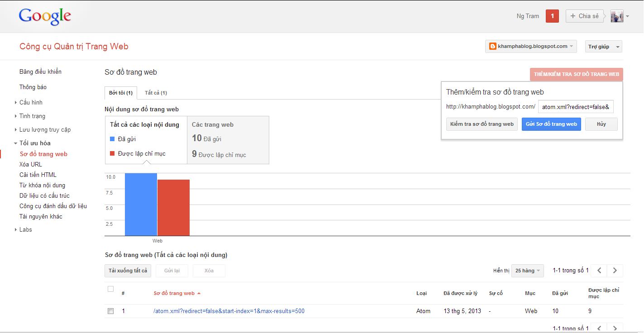This screenshot has height=333, width=644.
Task: Click the Loại column header
Action: [x=421, y=293]
